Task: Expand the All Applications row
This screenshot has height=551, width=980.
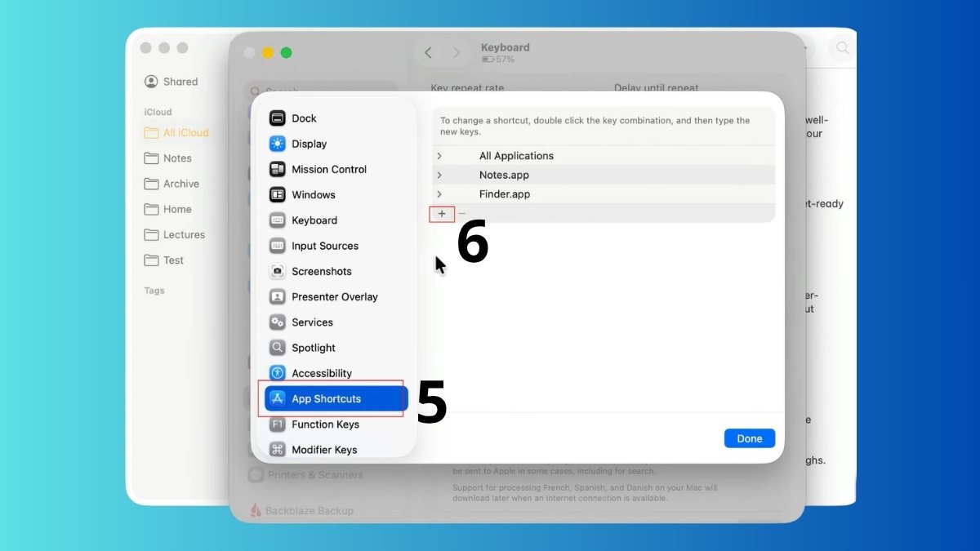Action: click(439, 156)
